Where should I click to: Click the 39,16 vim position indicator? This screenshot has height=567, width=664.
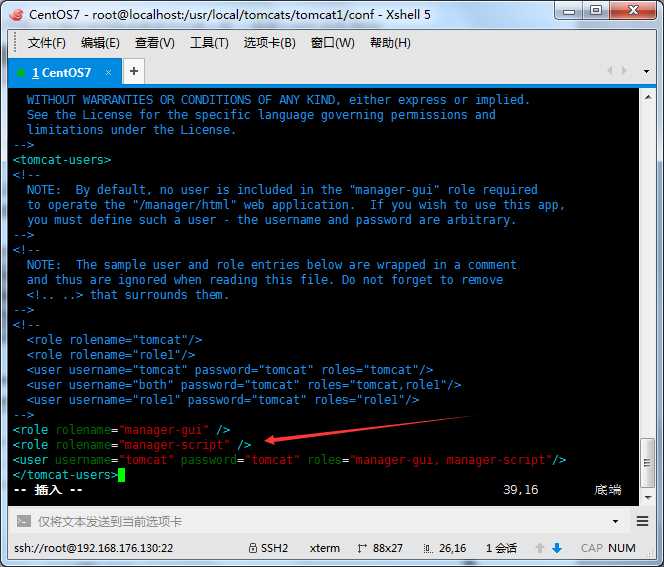520,490
